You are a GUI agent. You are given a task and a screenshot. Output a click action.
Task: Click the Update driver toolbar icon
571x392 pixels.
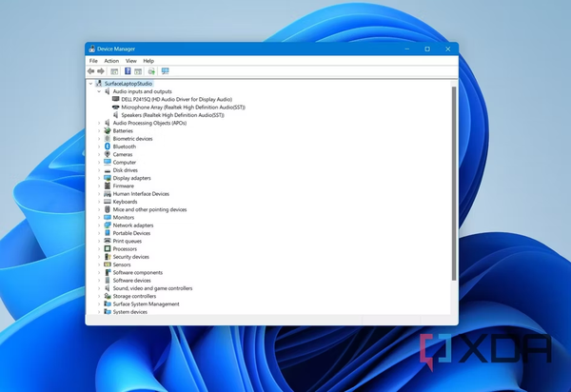(151, 71)
